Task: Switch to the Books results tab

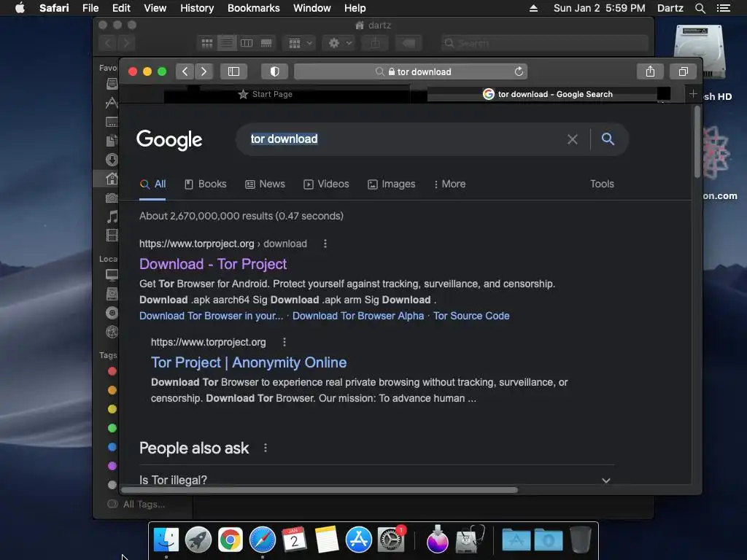Action: (205, 184)
